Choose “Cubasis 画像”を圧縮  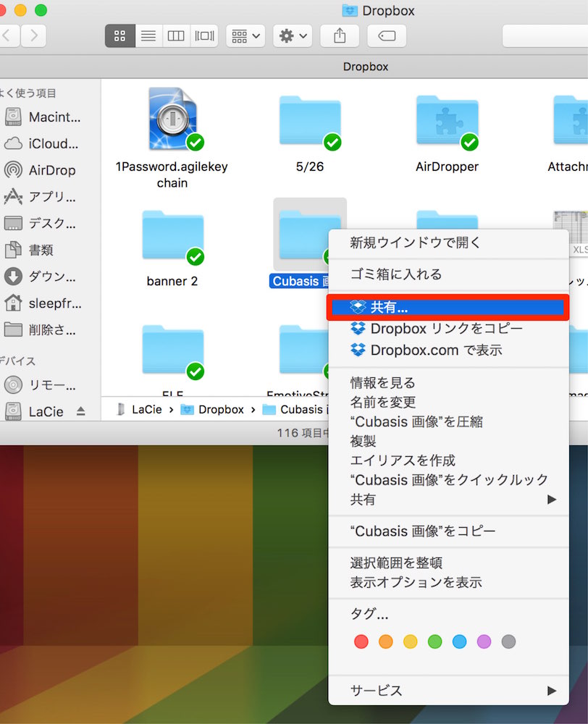tap(448, 421)
